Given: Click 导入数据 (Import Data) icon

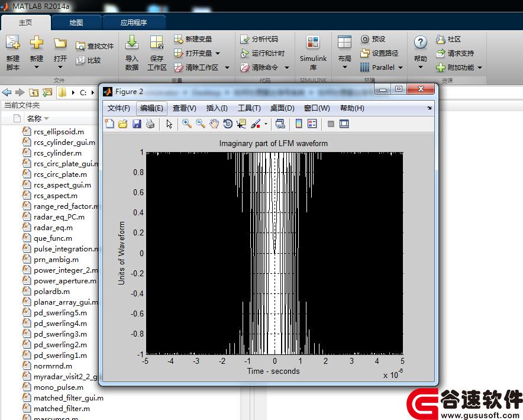Looking at the screenshot, I should pos(132,53).
